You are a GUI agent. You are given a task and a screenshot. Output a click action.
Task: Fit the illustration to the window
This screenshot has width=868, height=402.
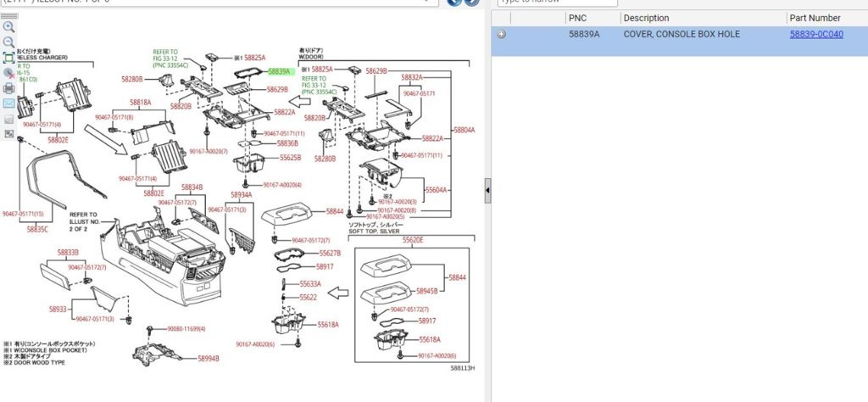(x=8, y=58)
